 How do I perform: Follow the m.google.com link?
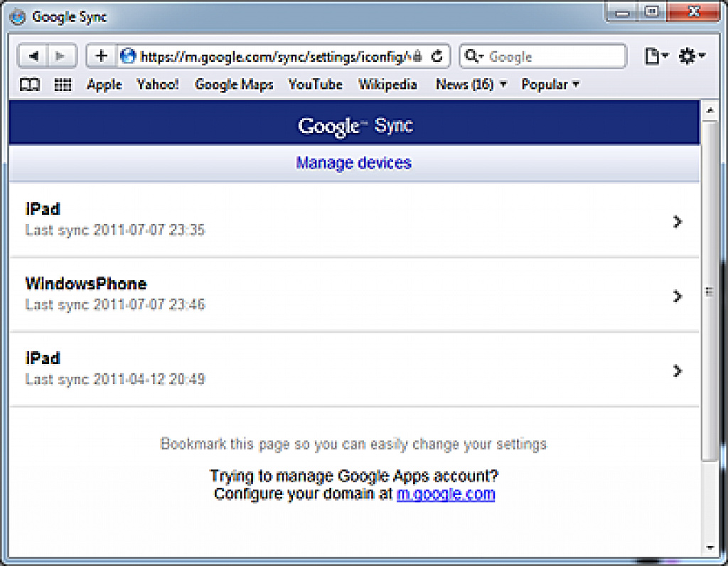446,494
